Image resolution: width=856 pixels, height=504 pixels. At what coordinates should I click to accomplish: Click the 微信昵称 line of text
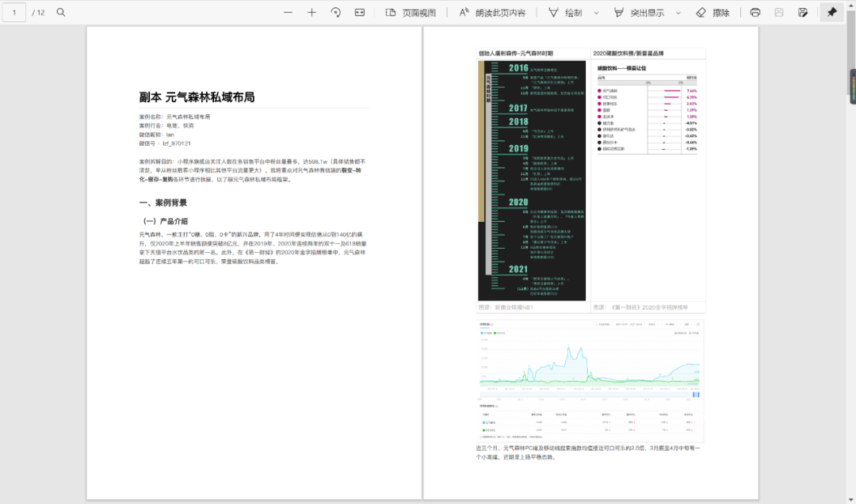click(x=157, y=135)
